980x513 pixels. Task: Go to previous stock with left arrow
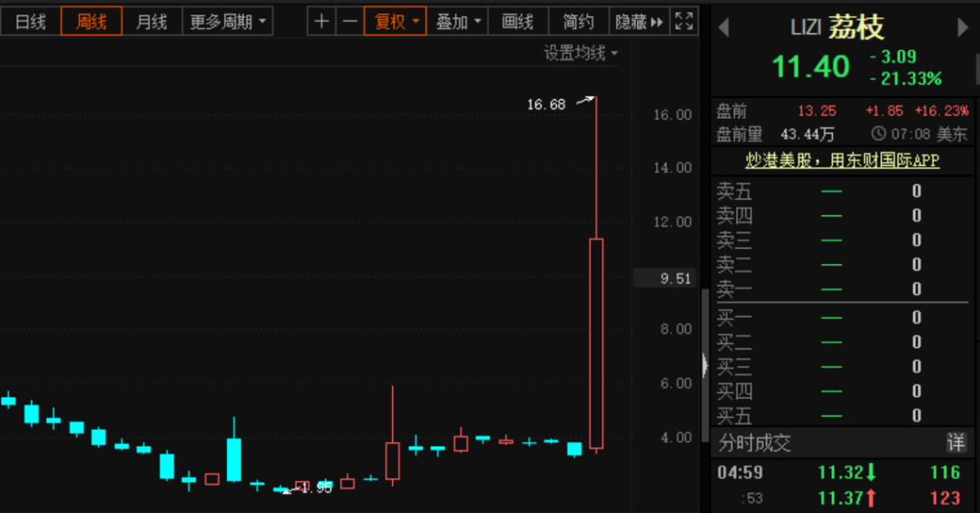point(724,27)
